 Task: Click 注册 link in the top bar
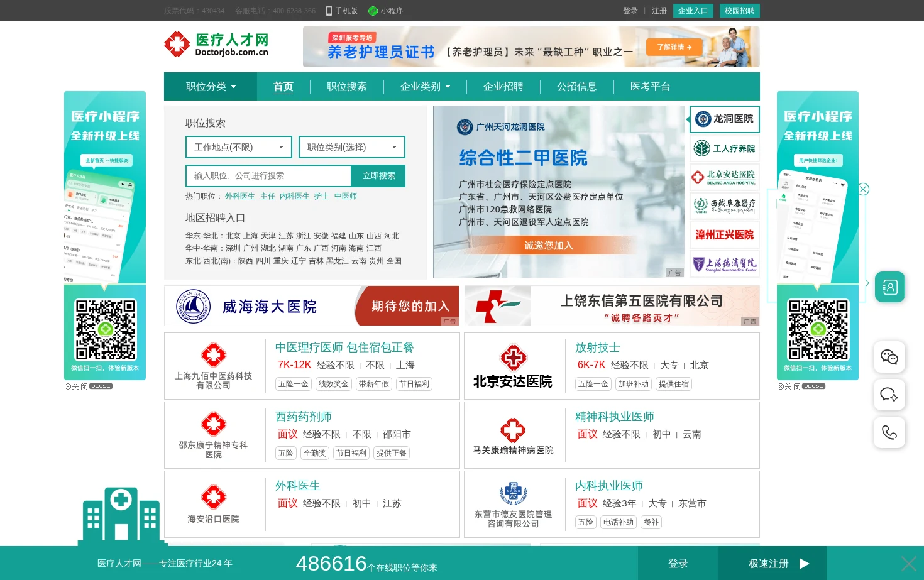(x=659, y=11)
